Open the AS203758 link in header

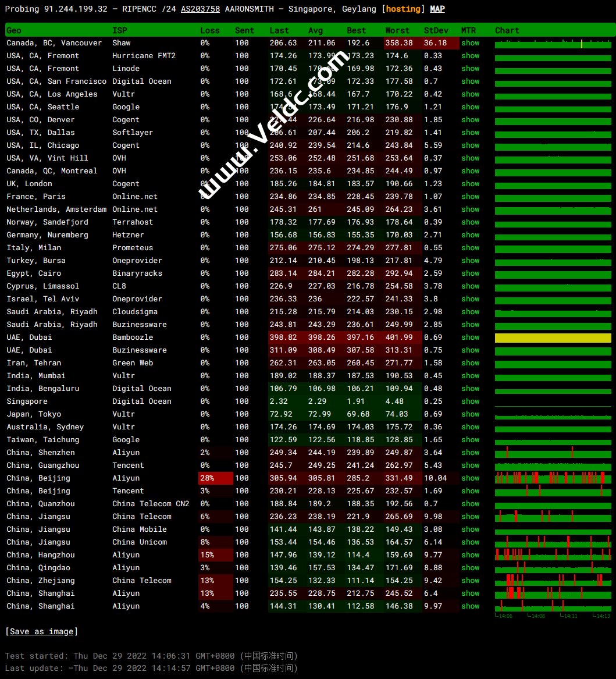(x=200, y=9)
